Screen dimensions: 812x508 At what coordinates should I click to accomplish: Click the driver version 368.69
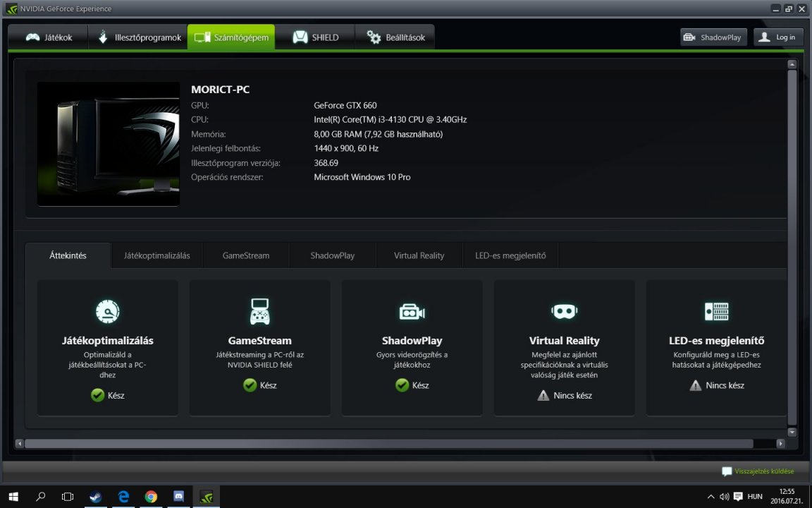(x=326, y=163)
